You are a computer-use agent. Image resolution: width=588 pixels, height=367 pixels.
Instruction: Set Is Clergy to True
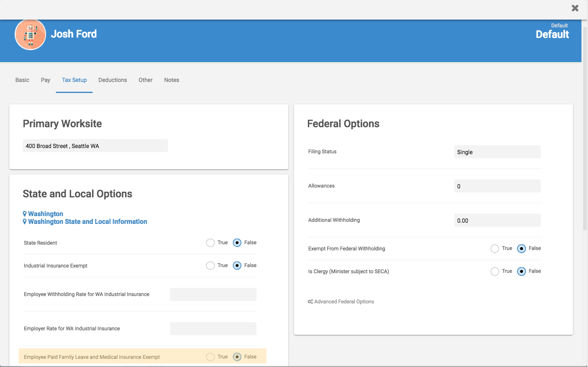(x=495, y=272)
